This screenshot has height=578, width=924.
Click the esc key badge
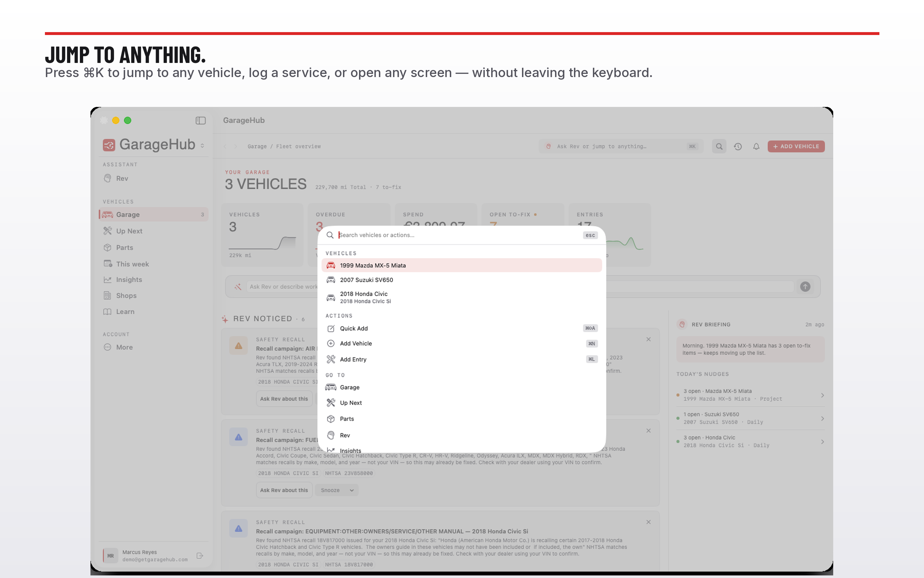tap(590, 235)
